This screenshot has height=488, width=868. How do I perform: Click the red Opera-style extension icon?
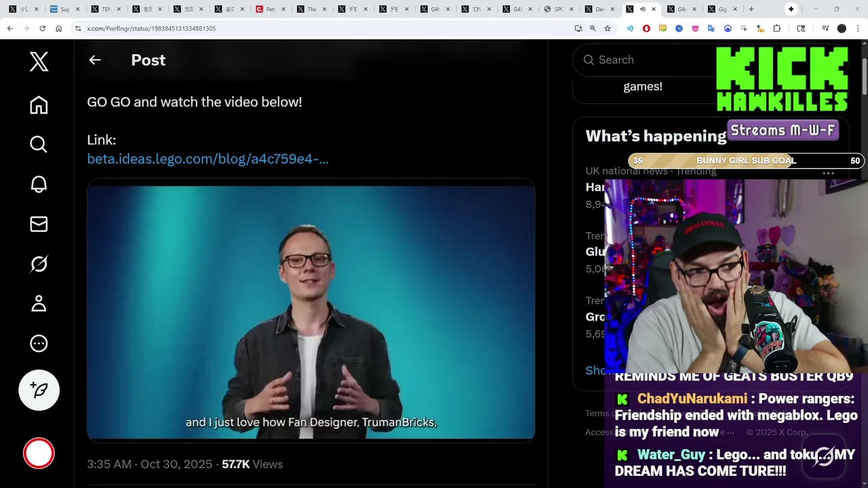(x=646, y=28)
